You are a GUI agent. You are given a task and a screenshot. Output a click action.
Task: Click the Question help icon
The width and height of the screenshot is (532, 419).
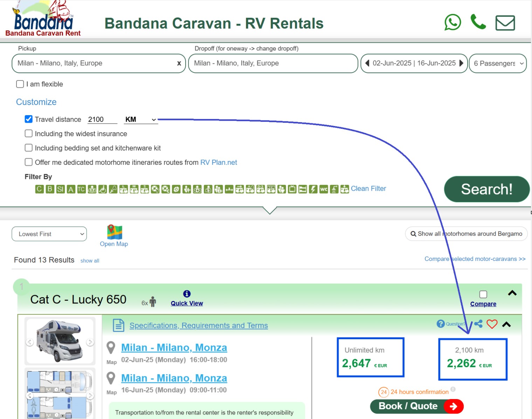[x=441, y=324]
